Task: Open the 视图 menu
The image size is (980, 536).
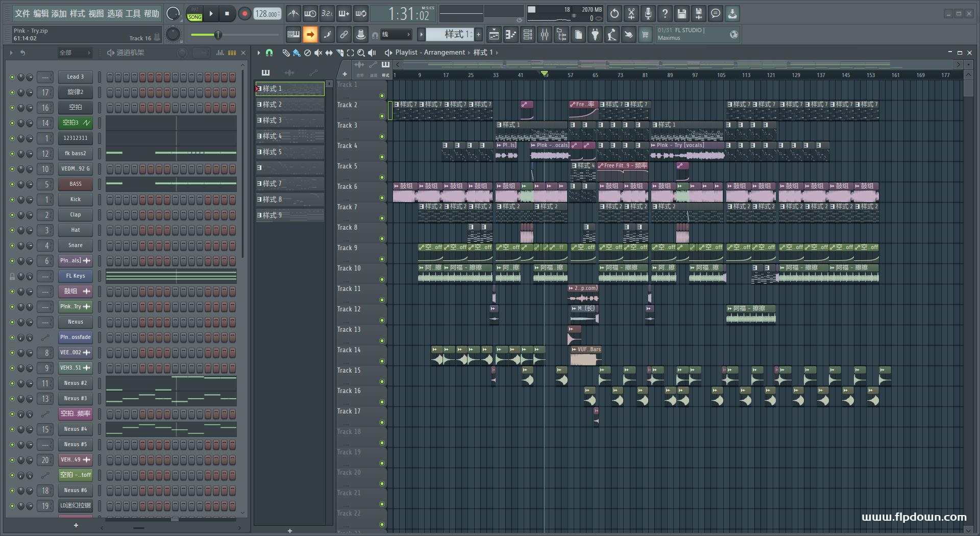Action: [96, 14]
